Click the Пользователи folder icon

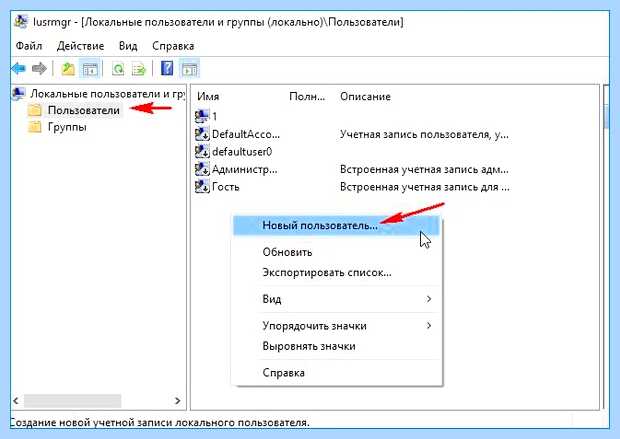pos(35,110)
